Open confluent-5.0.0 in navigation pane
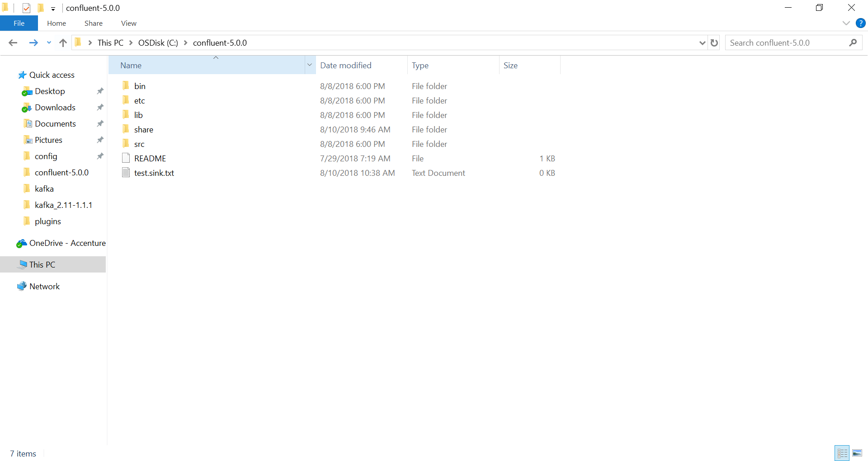 (61, 173)
